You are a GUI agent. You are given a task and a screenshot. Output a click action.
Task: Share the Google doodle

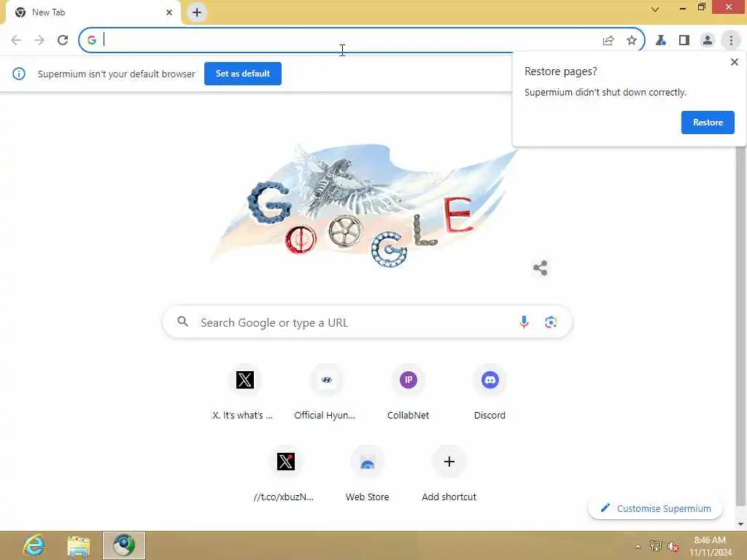(x=541, y=268)
